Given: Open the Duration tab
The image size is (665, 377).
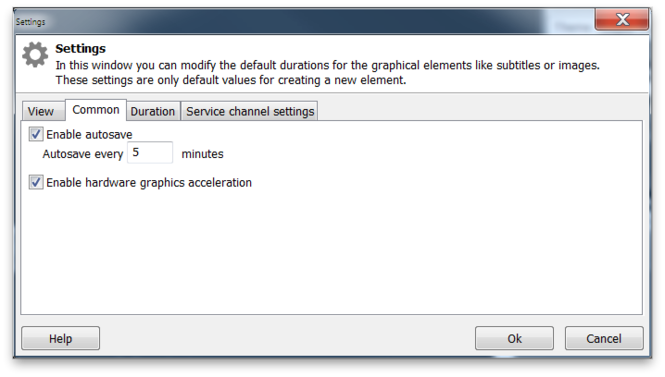Looking at the screenshot, I should pyautogui.click(x=153, y=111).
